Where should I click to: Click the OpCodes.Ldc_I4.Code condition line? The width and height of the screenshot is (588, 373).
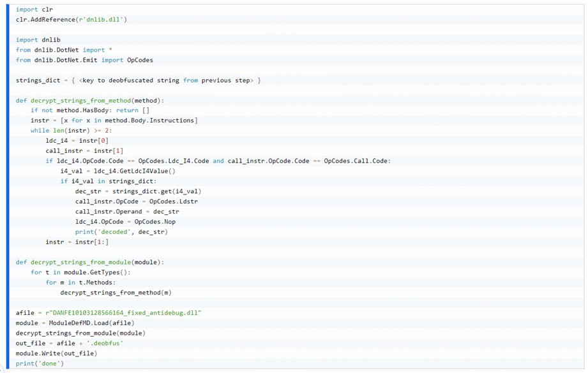click(218, 161)
